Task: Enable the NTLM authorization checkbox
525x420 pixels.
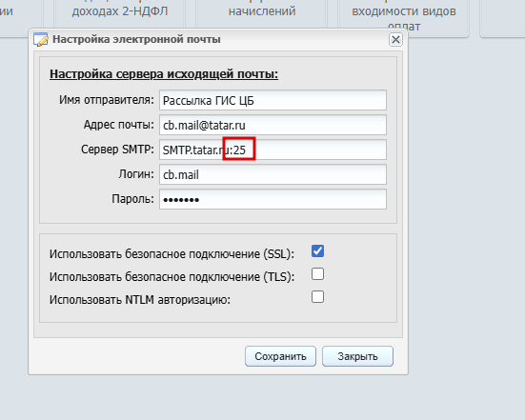Action: point(317,296)
